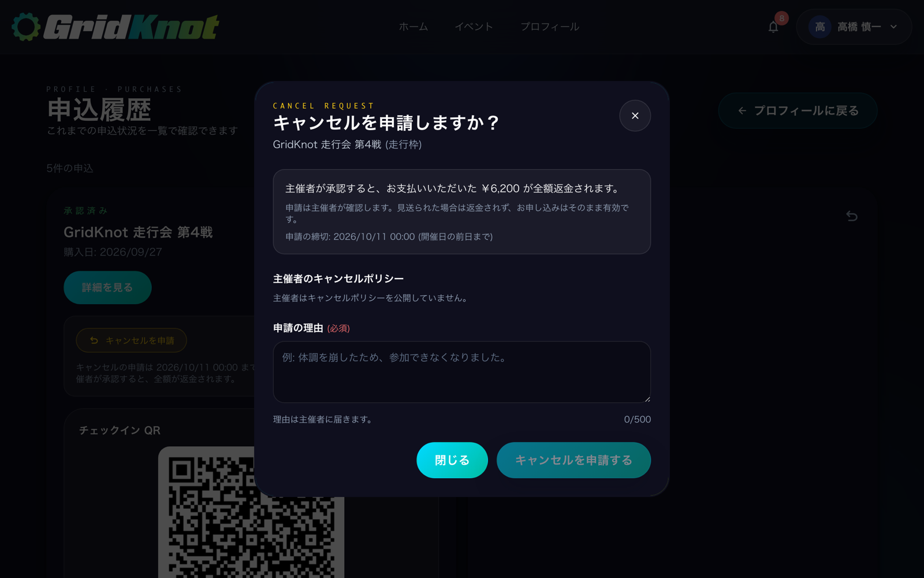The height and width of the screenshot is (578, 924).
Task: Click the 高 avatar circle
Action: (819, 27)
